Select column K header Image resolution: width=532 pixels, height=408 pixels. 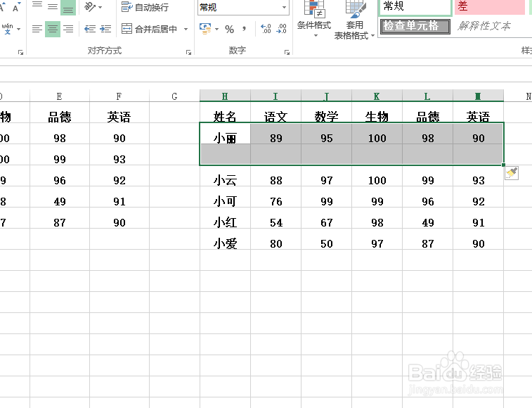(x=377, y=96)
